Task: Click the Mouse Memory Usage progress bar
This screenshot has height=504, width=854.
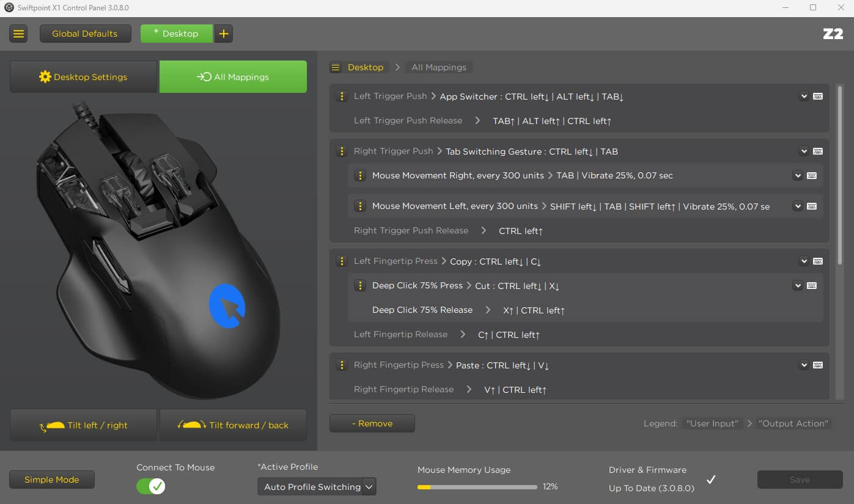Action: pos(477,487)
